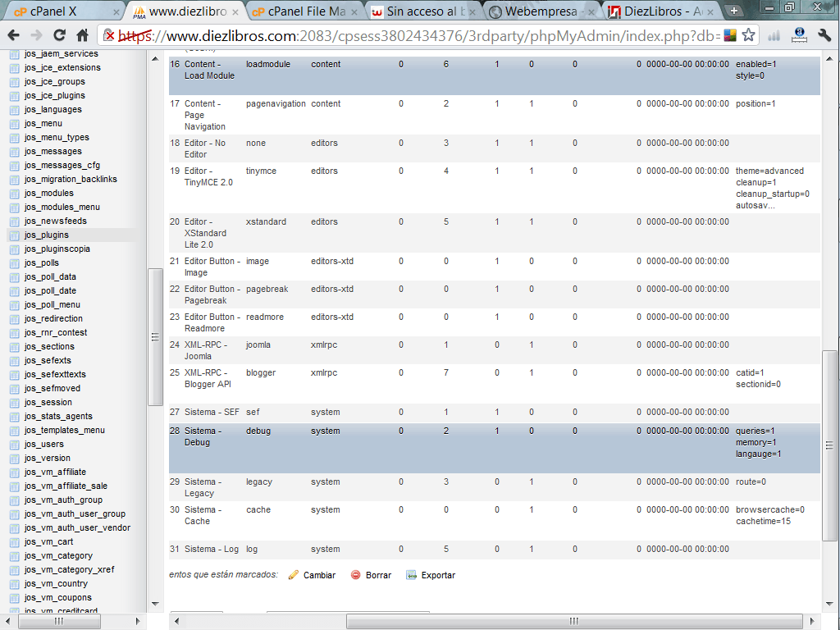Screen dimensions: 840x630
Task: Open the jos_migration_backlinks table
Action: click(x=71, y=179)
